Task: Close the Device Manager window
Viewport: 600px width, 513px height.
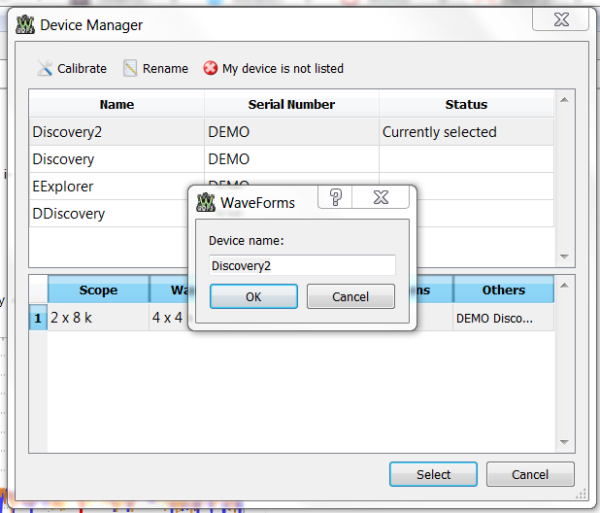Action: click(x=561, y=20)
